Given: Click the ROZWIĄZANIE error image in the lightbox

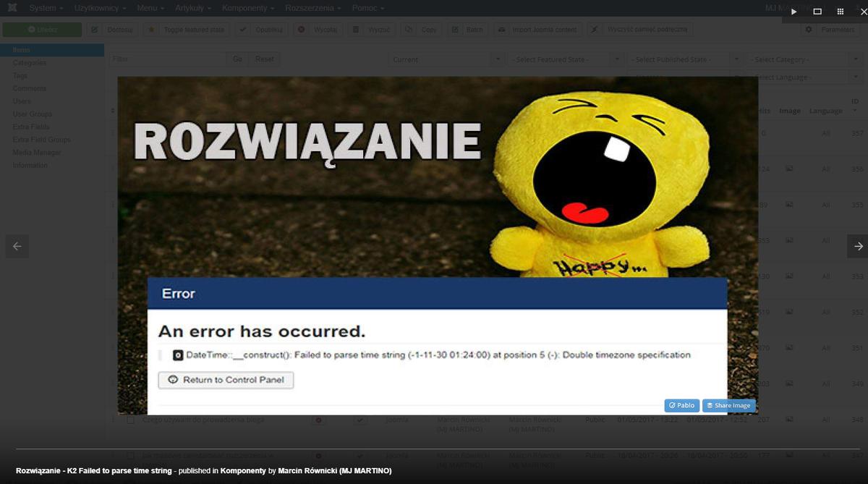Looking at the screenshot, I should tap(438, 245).
